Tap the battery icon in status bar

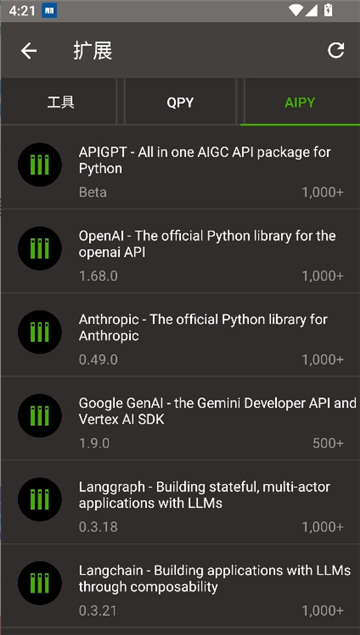[x=328, y=10]
